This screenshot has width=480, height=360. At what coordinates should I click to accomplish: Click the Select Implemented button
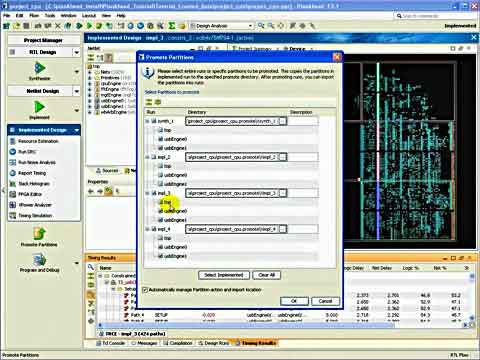(224, 275)
